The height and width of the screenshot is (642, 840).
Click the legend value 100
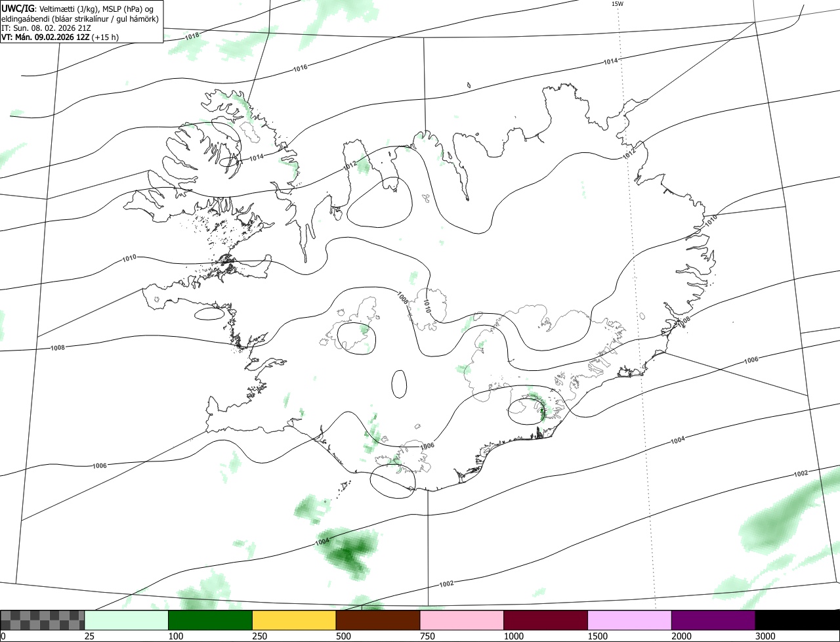coord(175,636)
